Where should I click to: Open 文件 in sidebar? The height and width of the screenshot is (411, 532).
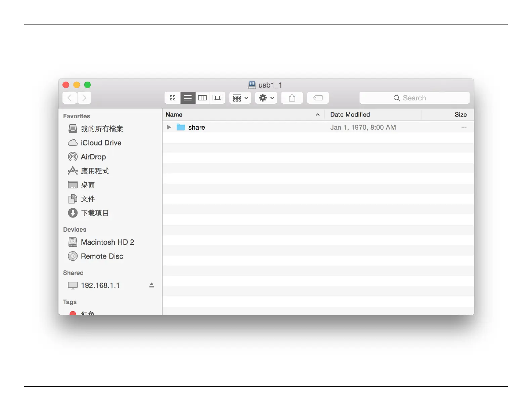[88, 199]
